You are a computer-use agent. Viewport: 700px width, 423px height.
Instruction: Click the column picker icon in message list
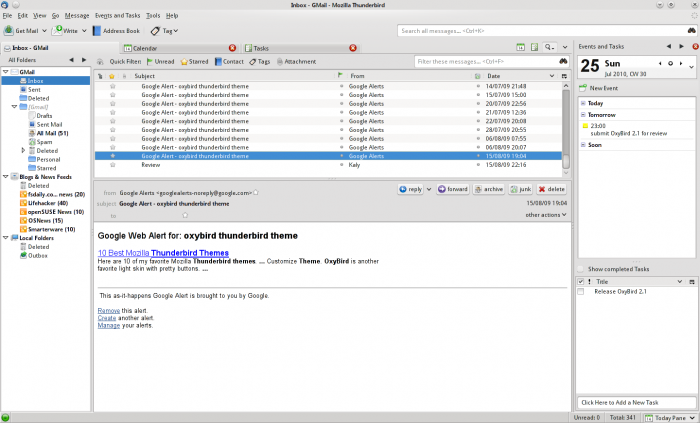[564, 76]
